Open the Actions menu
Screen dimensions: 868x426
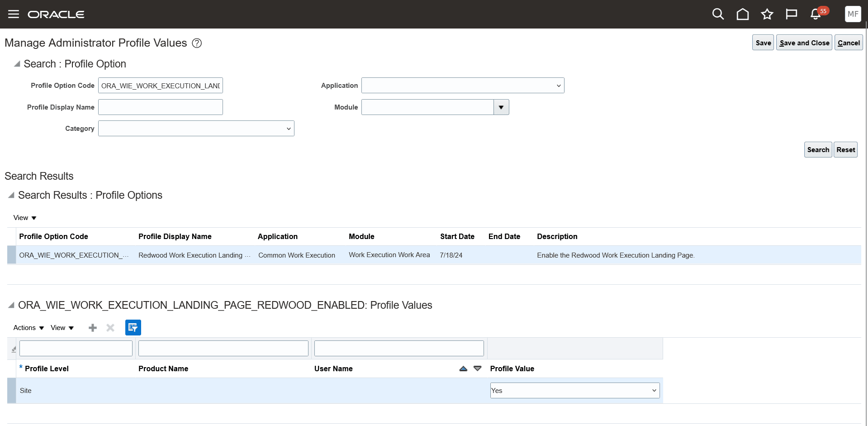pos(28,328)
